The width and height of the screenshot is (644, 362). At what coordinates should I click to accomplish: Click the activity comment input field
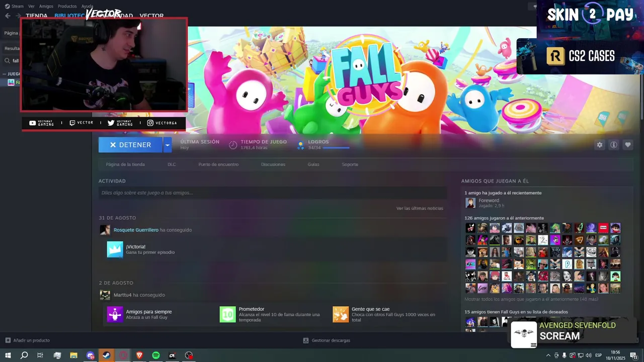tap(273, 193)
